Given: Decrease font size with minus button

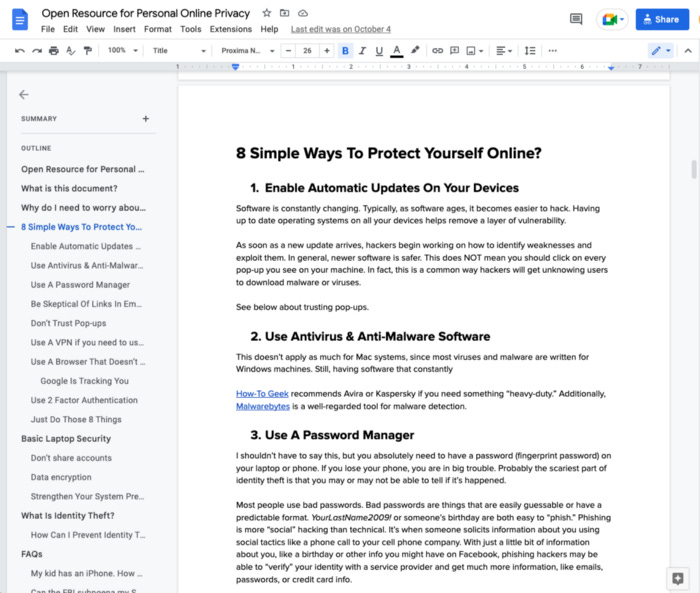Looking at the screenshot, I should 288,51.
